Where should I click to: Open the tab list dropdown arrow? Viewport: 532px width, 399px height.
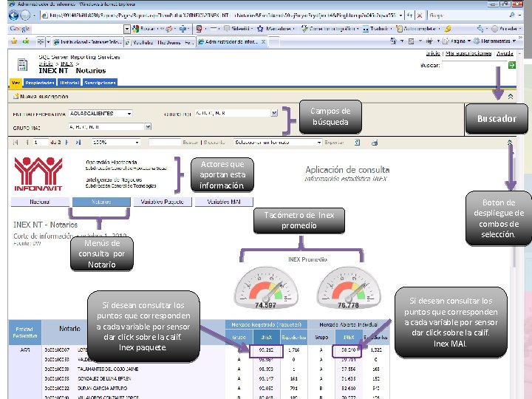coord(48,41)
